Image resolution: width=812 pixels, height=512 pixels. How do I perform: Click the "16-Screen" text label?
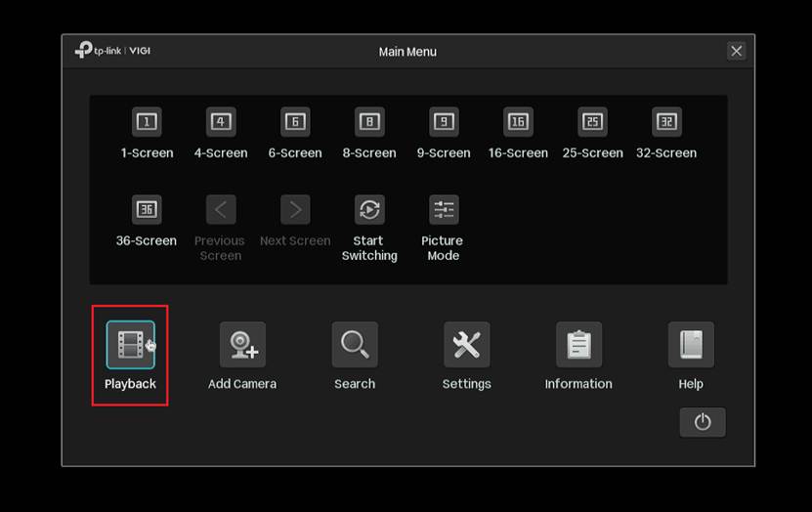point(518,153)
